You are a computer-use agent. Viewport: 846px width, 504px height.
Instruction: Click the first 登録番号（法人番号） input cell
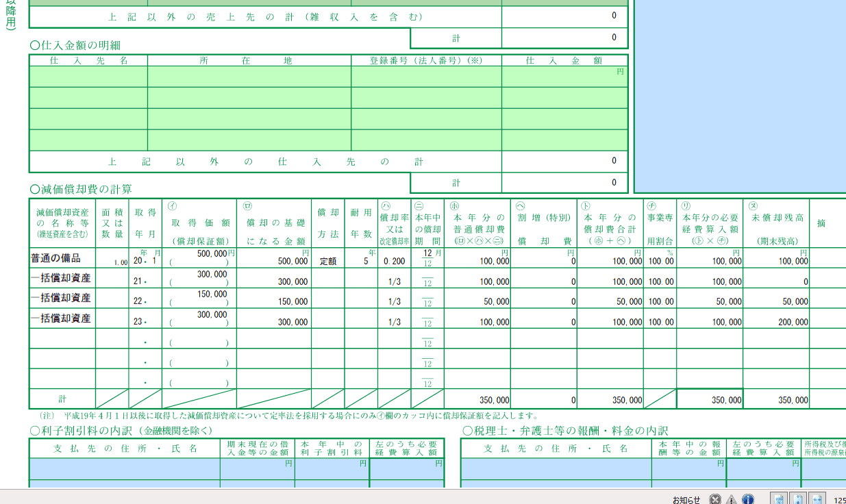(426, 77)
